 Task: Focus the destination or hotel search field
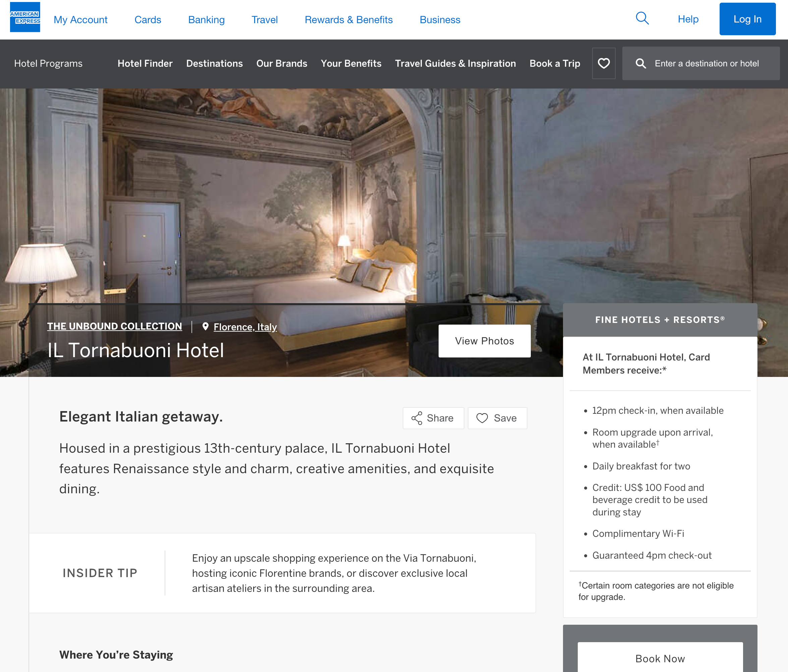(x=706, y=63)
